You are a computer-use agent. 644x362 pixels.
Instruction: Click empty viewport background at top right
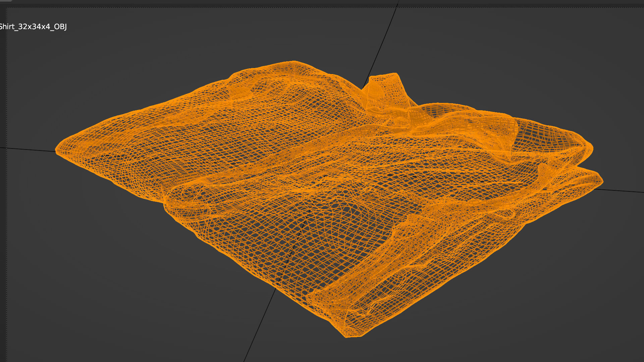click(537, 50)
